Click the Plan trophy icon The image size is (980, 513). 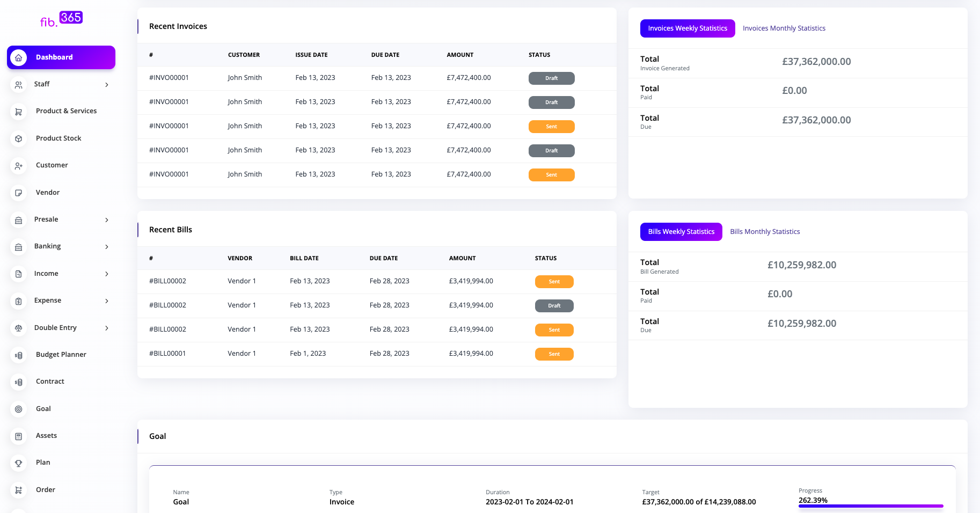[19, 463]
